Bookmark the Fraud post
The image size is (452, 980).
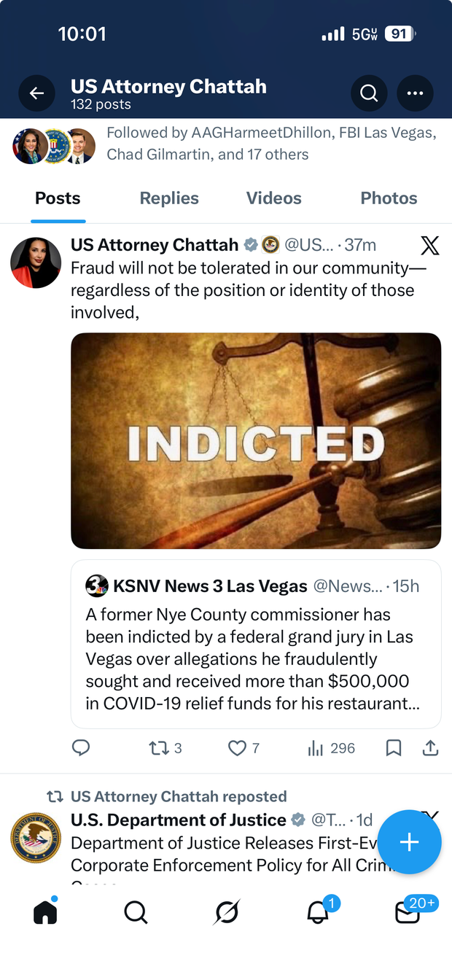(x=394, y=747)
